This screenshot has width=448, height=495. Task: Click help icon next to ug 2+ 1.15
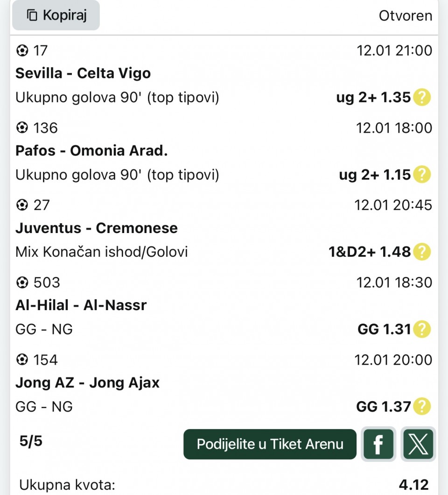(x=422, y=175)
